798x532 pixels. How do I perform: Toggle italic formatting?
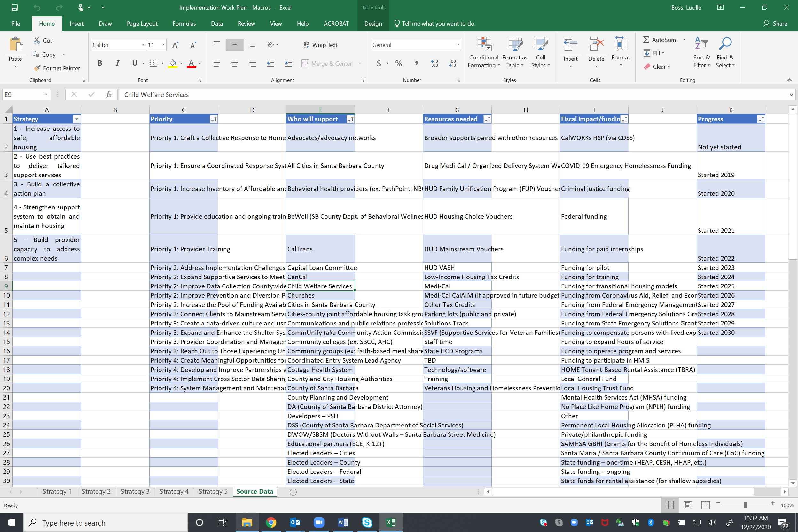coord(117,63)
